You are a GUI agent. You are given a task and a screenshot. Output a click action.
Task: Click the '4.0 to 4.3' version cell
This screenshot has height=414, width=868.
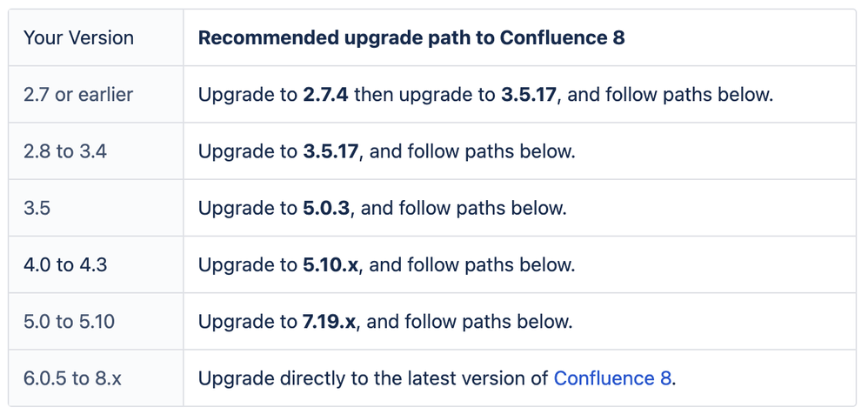coord(96,264)
